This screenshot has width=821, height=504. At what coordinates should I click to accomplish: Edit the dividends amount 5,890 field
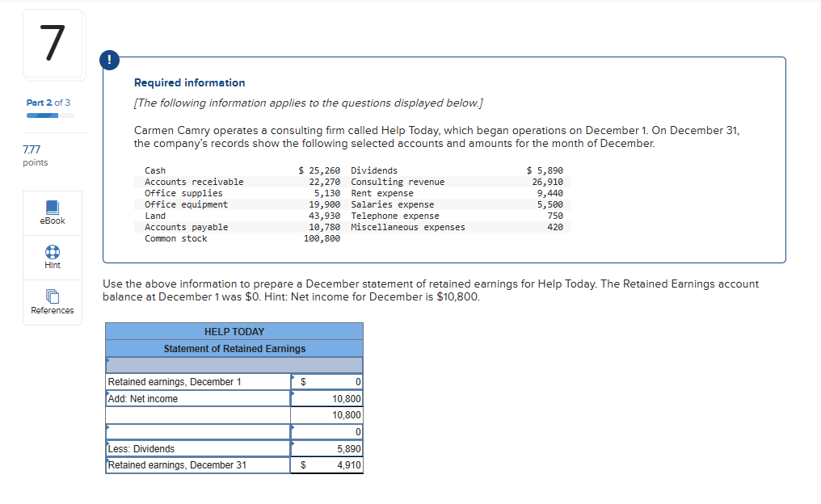click(326, 448)
